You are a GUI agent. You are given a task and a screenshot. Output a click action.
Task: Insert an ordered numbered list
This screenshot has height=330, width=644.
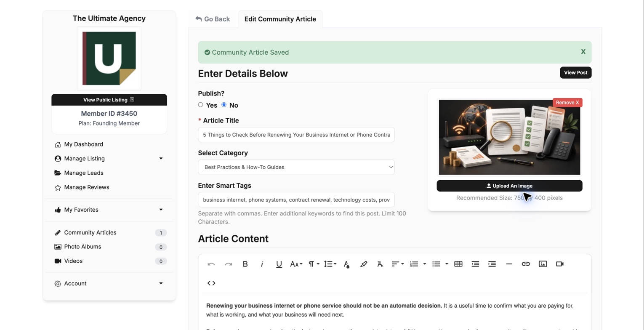pyautogui.click(x=415, y=264)
